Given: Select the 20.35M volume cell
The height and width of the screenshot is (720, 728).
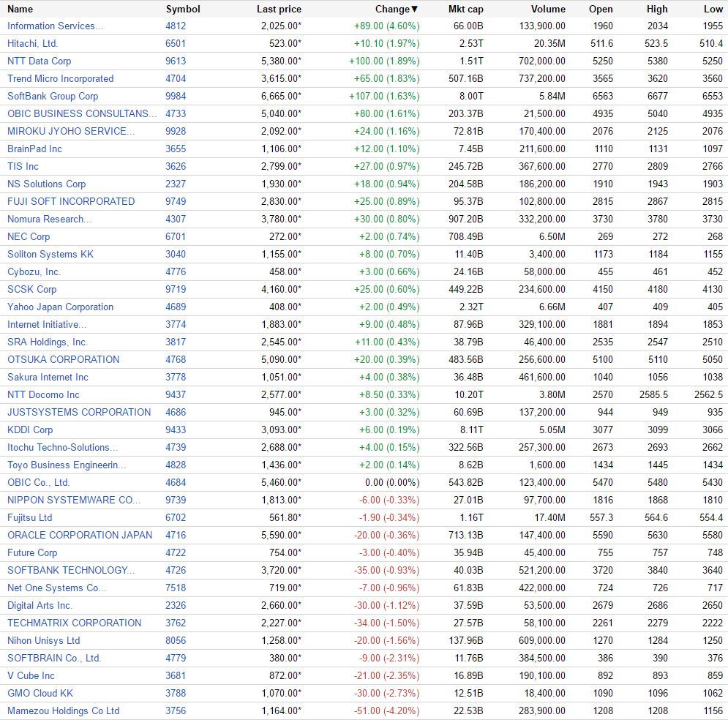Looking at the screenshot, I should [x=549, y=44].
